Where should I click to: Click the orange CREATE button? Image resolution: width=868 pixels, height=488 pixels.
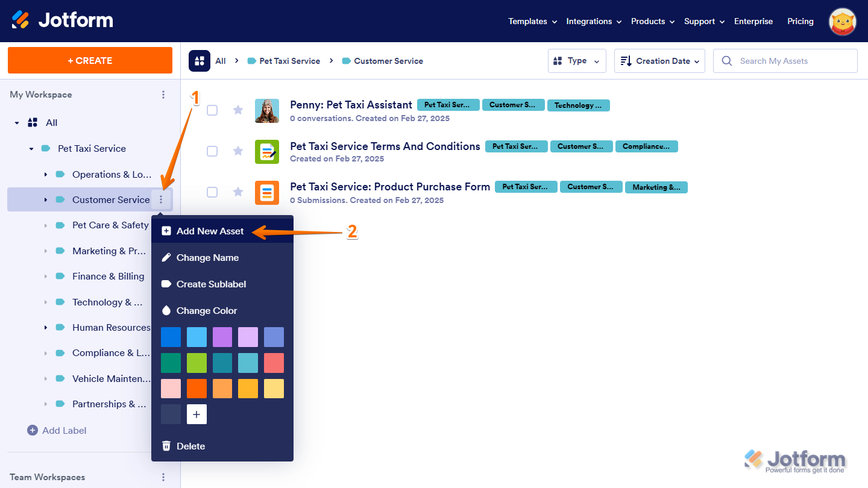(90, 60)
